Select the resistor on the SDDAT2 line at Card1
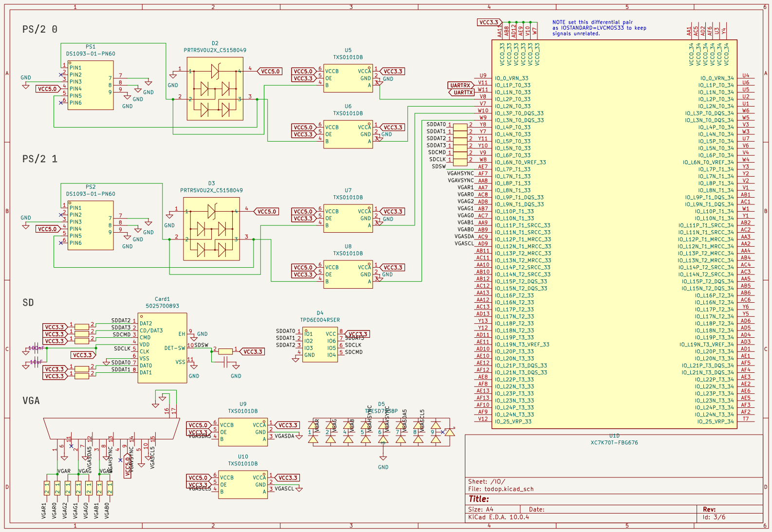Image resolution: width=772 pixels, height=532 pixels. [82, 327]
